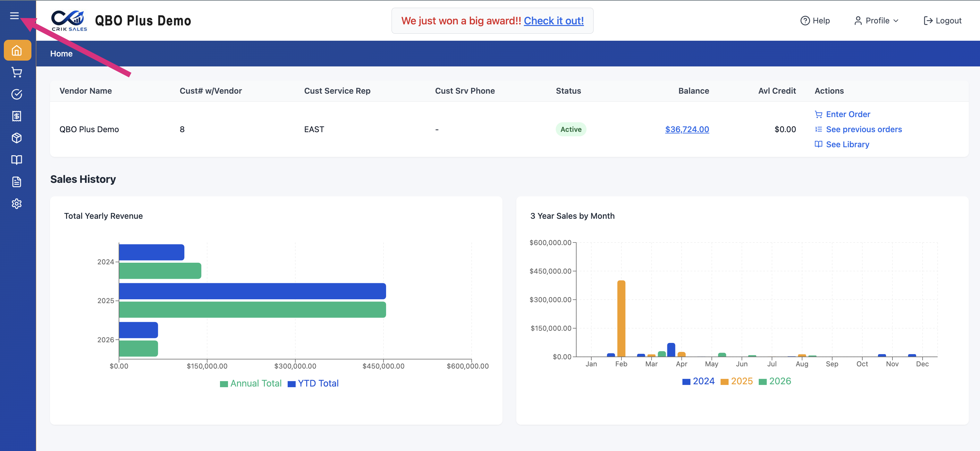Screen dimensions: 980x451
Task: Click the Vendor Name column header
Action: click(x=86, y=91)
